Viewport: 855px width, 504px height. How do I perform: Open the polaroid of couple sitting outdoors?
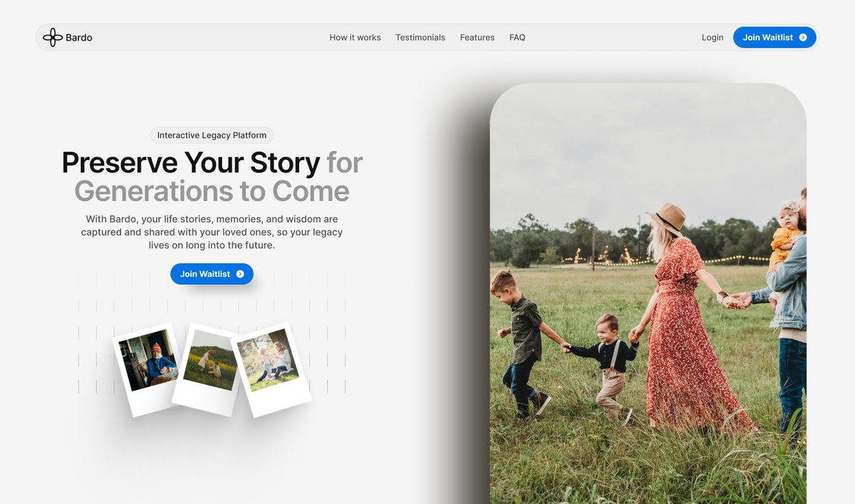pos(271,369)
